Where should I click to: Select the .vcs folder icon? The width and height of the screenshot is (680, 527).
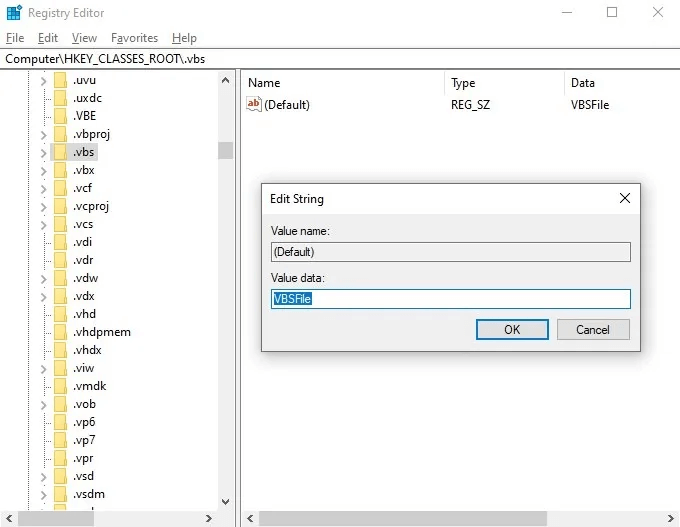[60, 224]
